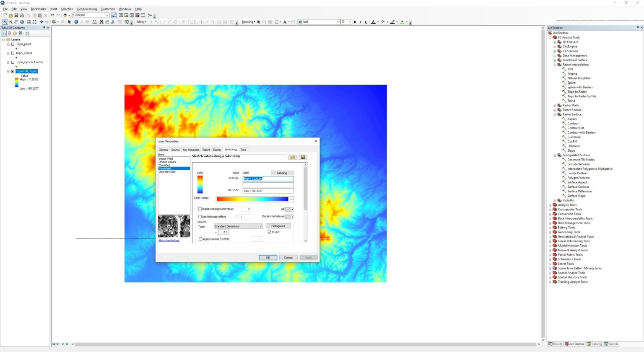
Task: Open the Color Ramp dropdown
Action: point(291,199)
